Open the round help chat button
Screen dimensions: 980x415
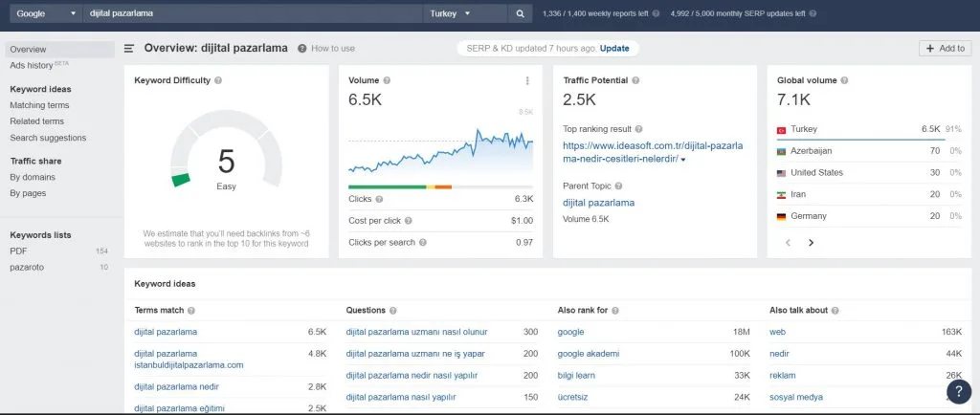click(959, 392)
